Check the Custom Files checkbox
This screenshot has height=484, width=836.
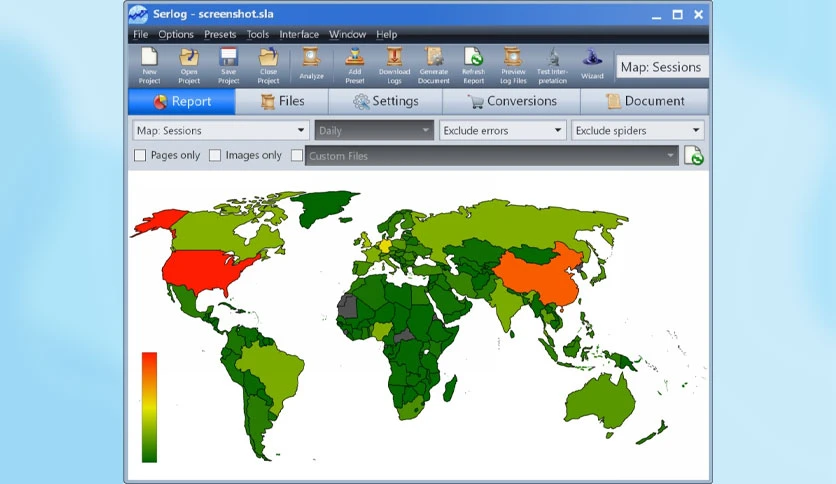297,155
